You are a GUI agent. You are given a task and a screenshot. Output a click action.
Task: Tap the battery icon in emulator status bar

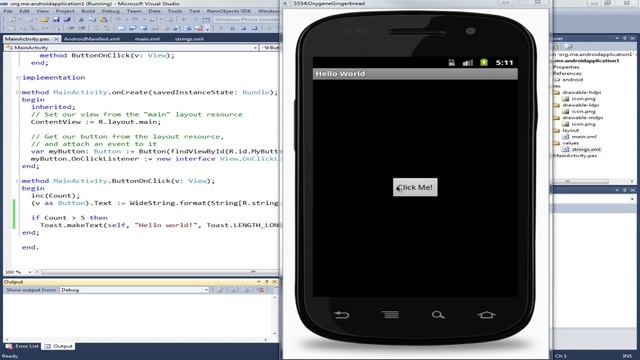pyautogui.click(x=484, y=62)
